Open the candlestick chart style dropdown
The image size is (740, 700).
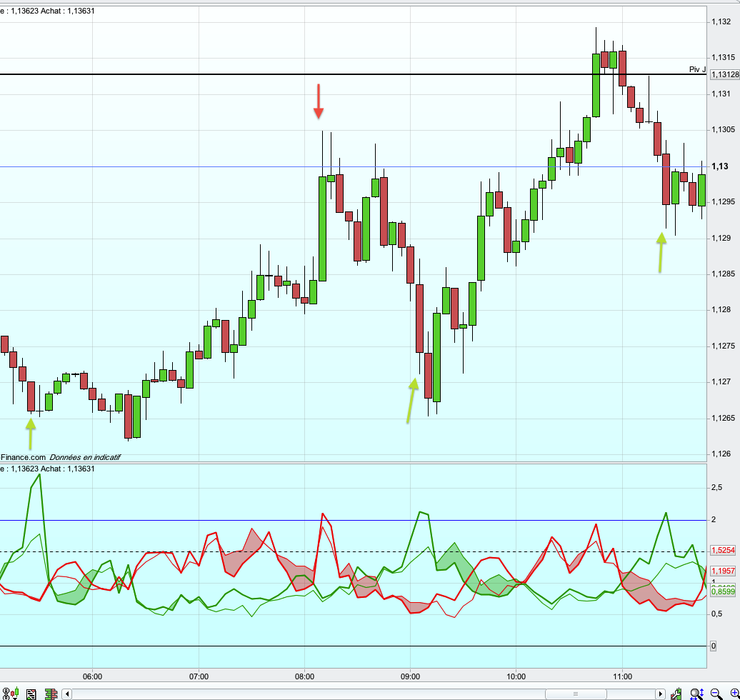[x=14, y=694]
